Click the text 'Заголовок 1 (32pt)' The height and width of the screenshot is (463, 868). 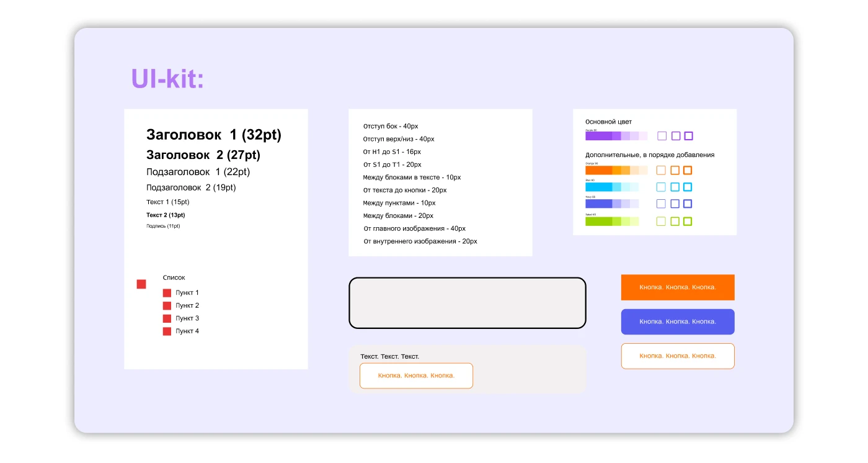pos(214,135)
